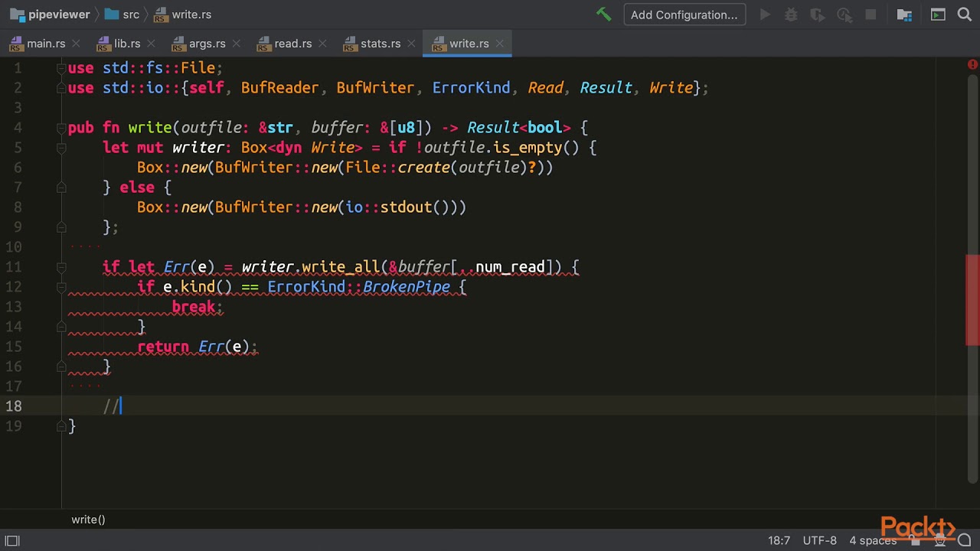
Task: Click the red error stripe on the scrollbar
Action: tap(974, 299)
